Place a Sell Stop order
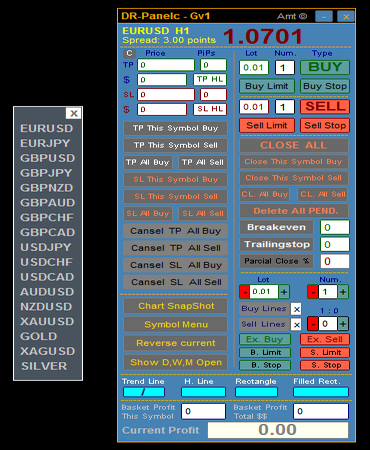The image size is (370, 450). (325, 125)
